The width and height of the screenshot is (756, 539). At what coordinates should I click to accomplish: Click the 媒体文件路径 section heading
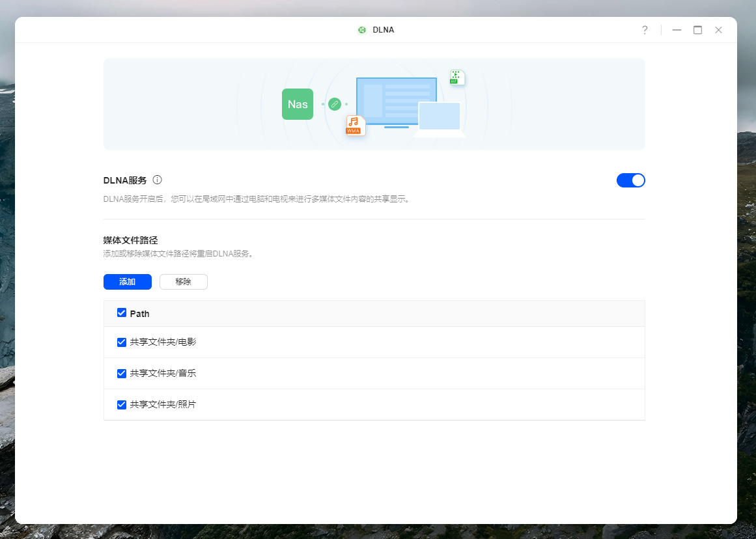point(131,240)
